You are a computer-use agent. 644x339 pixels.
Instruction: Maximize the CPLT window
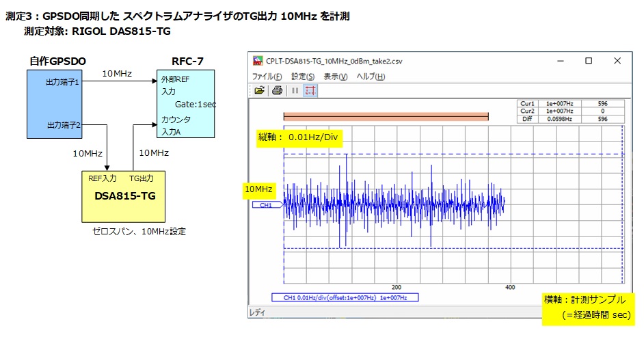coord(589,61)
